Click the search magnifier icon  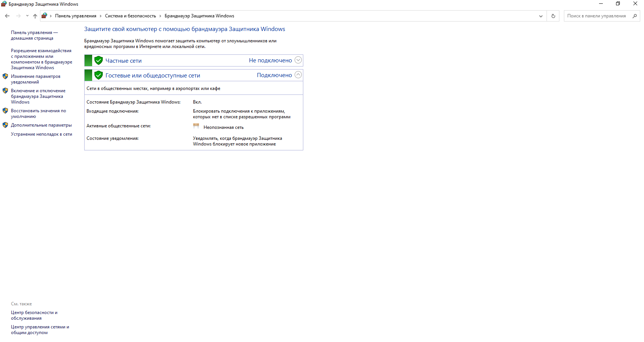[635, 16]
